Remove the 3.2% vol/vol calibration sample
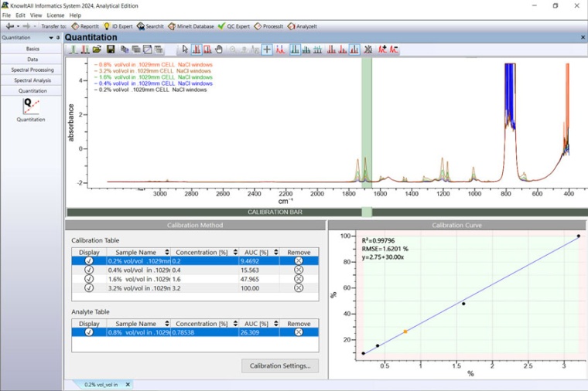 [x=299, y=288]
